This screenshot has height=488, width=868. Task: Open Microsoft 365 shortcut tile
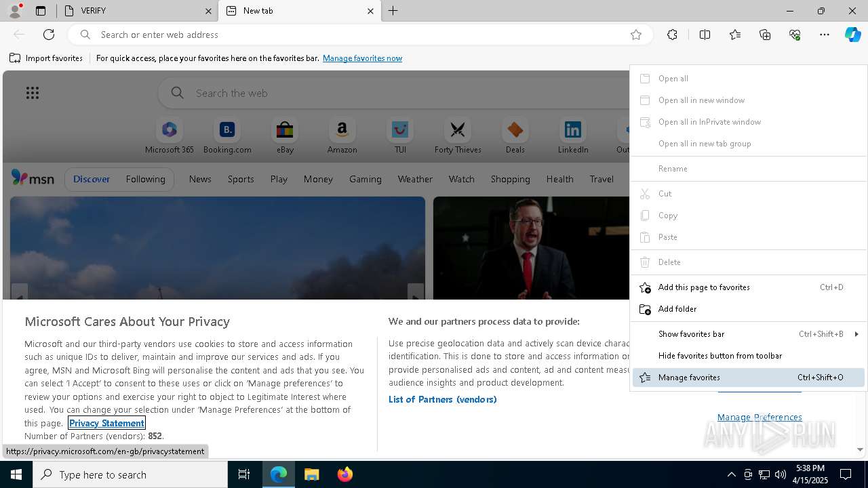(170, 136)
